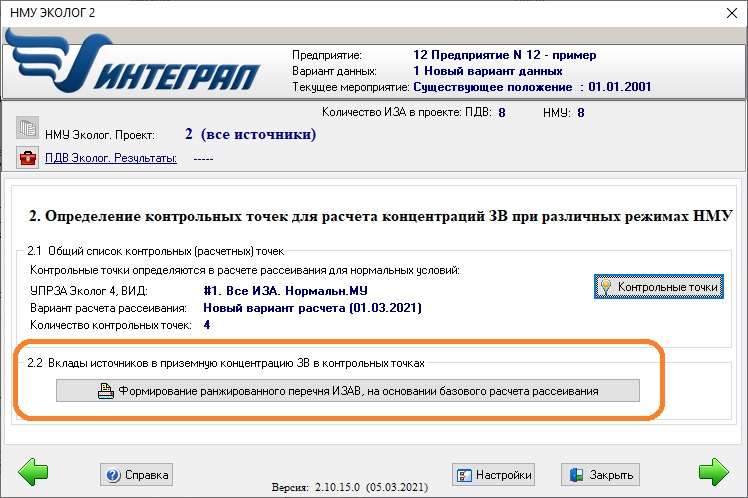This screenshot has height=498, width=748.
Task: Click the НМУ Эколог 2 title bar
Action: tap(300, 12)
